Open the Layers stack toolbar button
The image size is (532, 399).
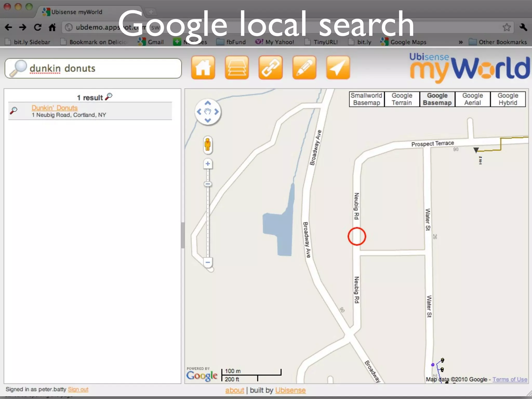237,68
